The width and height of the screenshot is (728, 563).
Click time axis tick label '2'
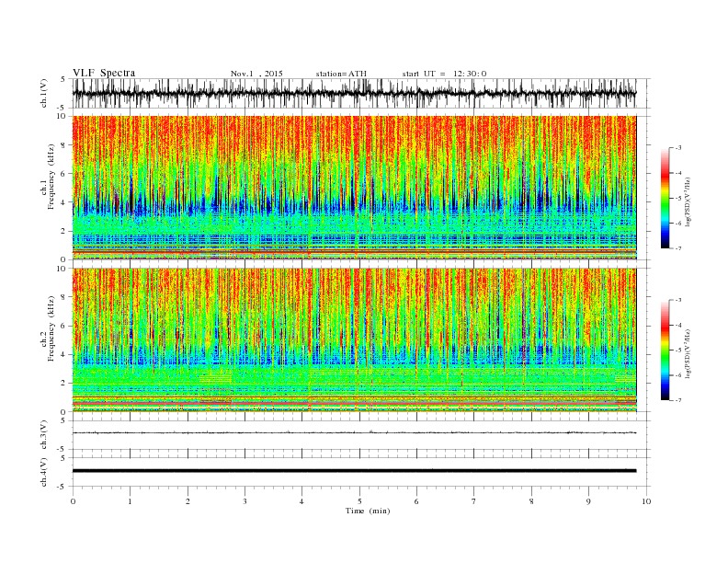point(188,501)
